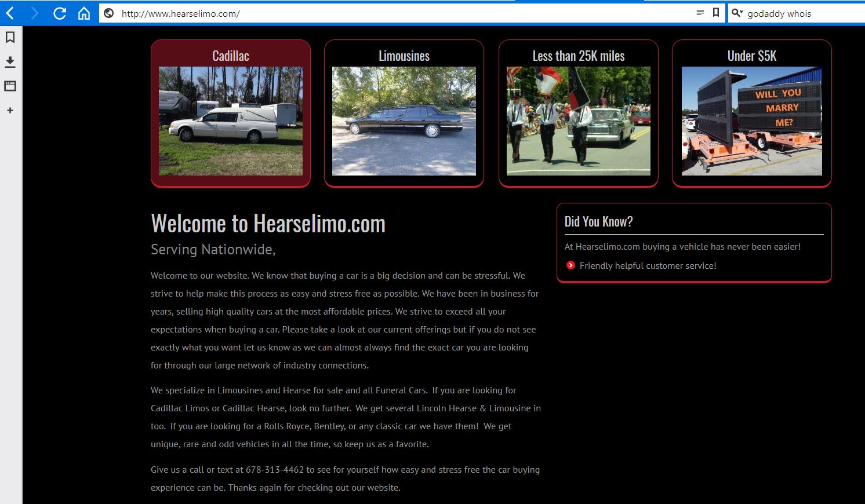Image resolution: width=865 pixels, height=504 pixels.
Task: Click Friendly helpful customer service text
Action: 648,266
